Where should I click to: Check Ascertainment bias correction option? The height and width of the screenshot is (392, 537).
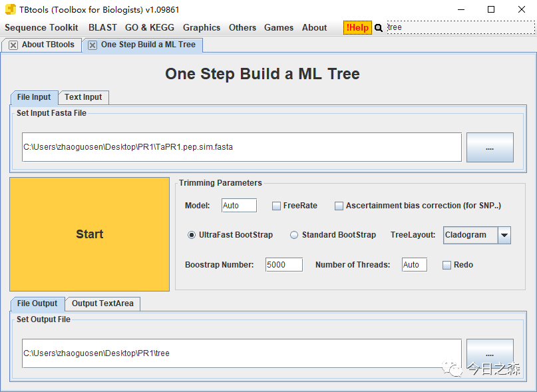(339, 206)
